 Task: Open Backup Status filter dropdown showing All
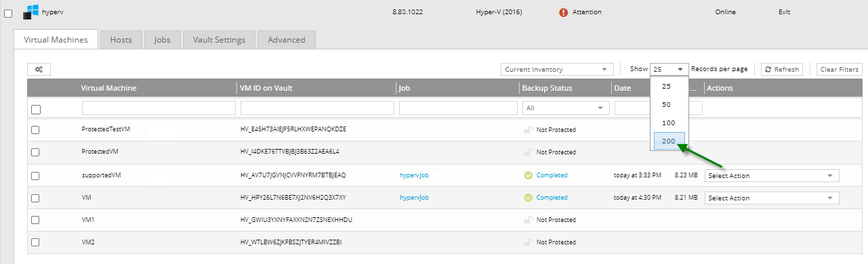click(x=566, y=108)
